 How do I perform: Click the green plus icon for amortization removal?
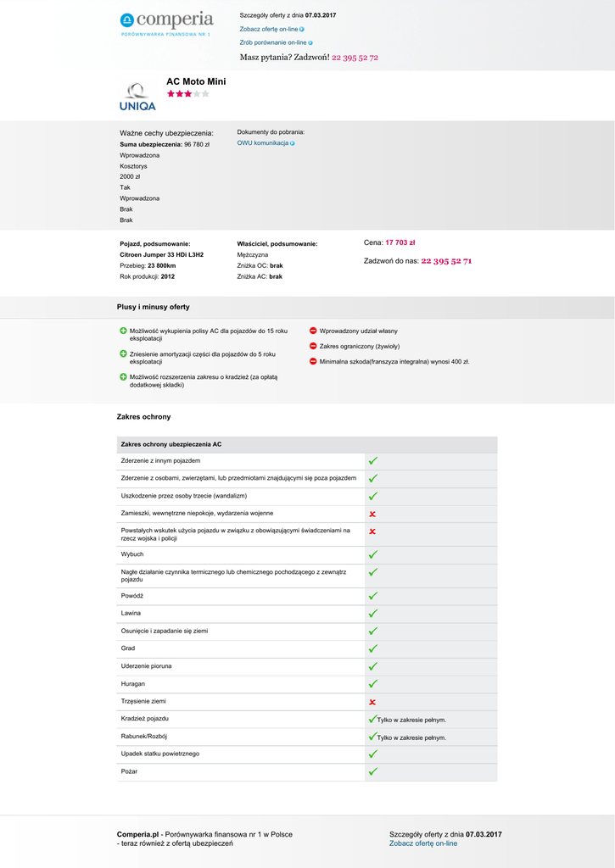123,353
